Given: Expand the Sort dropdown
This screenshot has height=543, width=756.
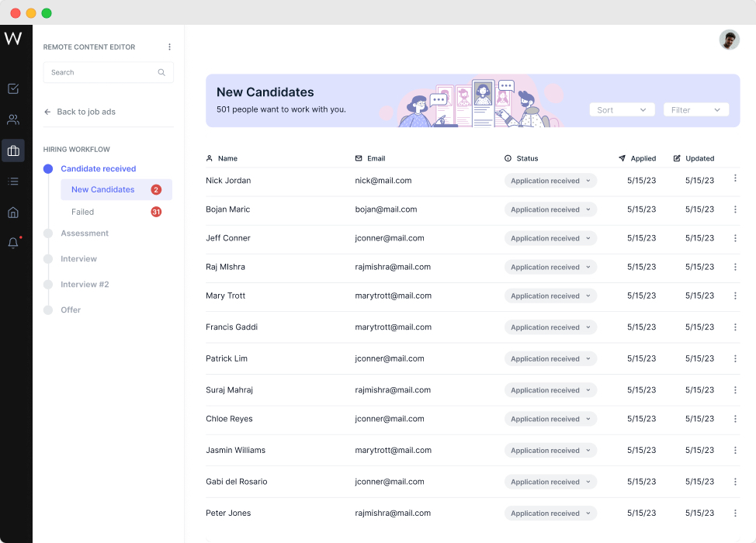Looking at the screenshot, I should [x=622, y=110].
